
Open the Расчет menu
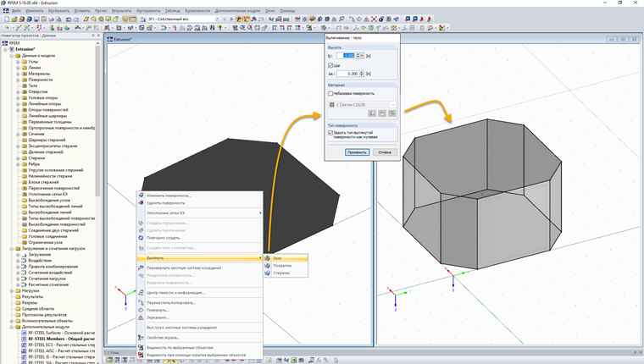101,11
